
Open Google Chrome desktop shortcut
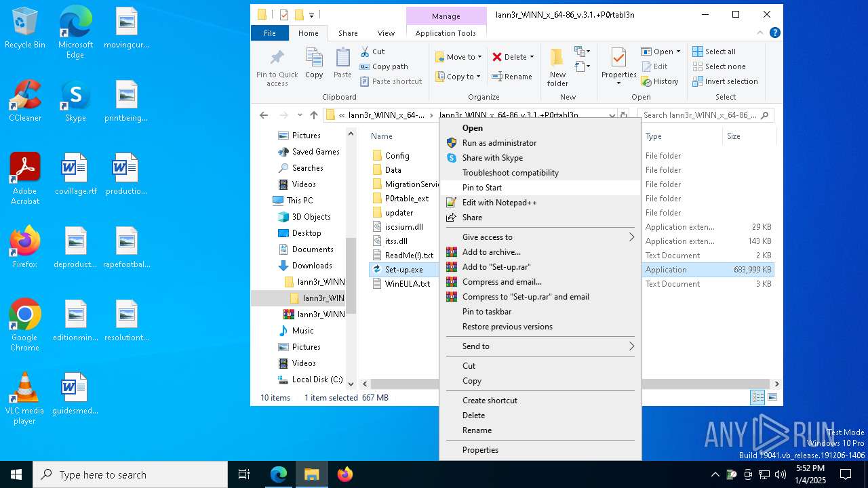[25, 325]
